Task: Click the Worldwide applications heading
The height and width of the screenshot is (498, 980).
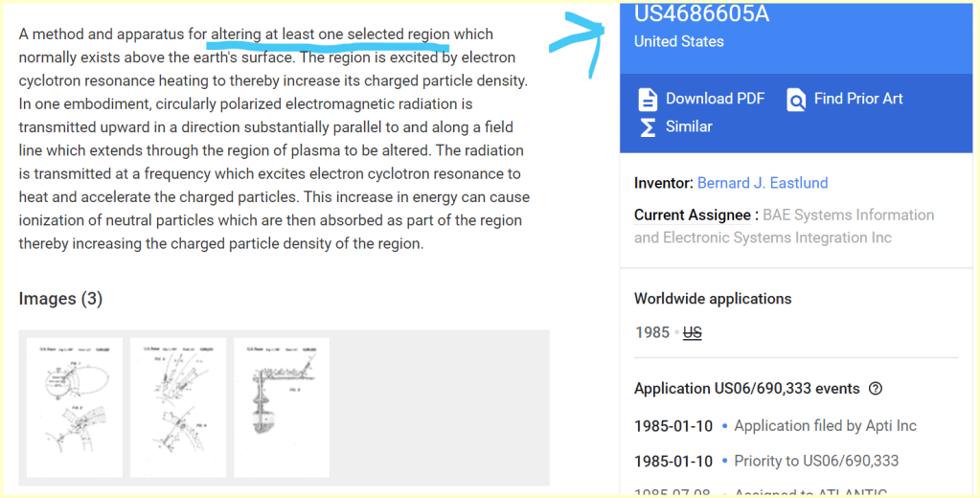Action: pyautogui.click(x=713, y=299)
